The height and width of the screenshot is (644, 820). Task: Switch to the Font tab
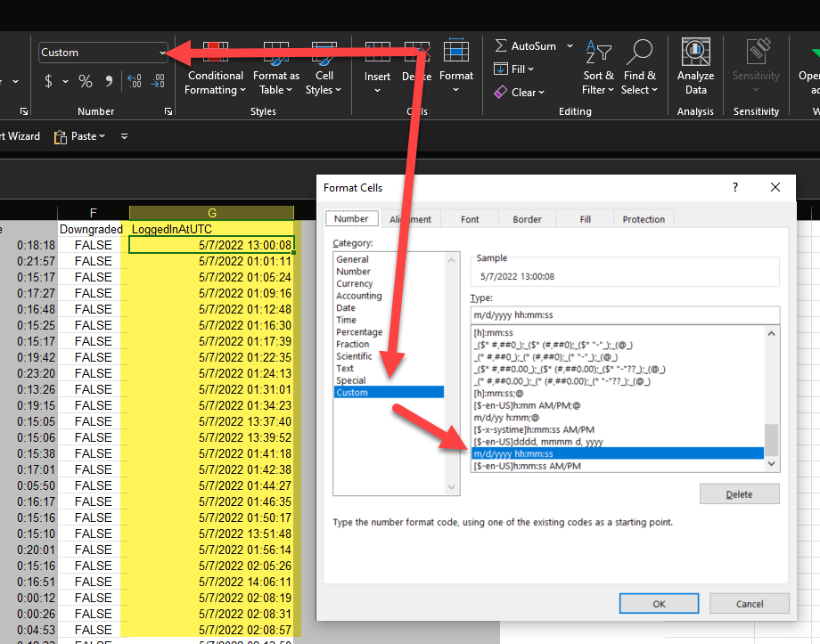pos(470,219)
